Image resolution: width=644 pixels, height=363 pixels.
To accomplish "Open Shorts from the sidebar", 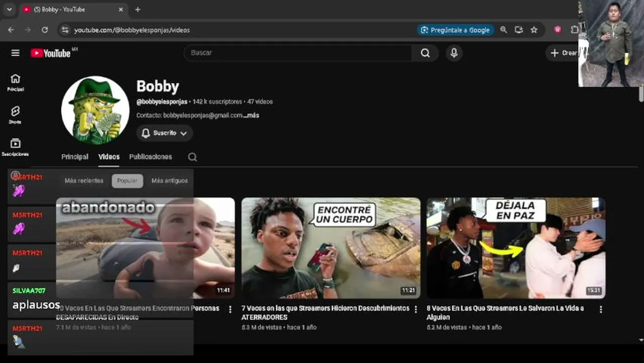I will pos(16,115).
